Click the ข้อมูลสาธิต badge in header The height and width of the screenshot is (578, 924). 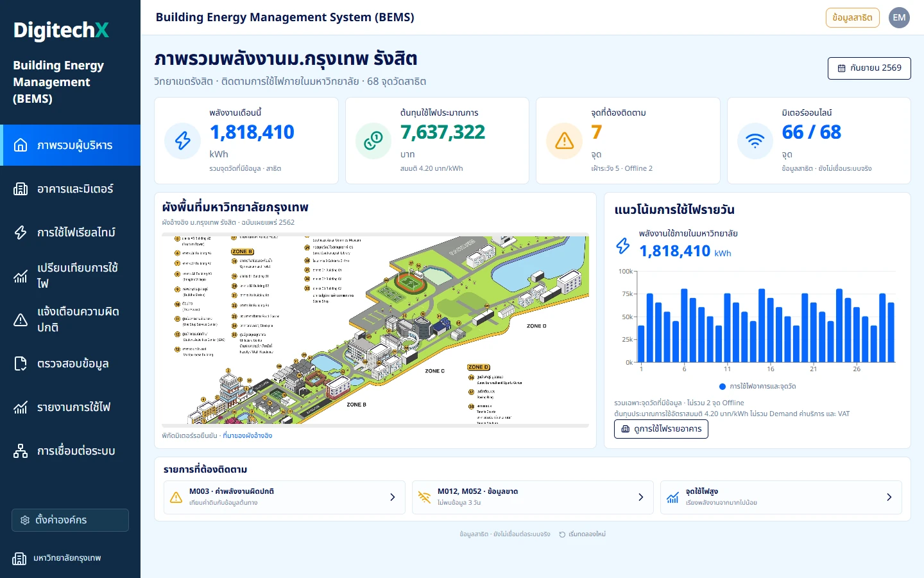click(x=852, y=17)
